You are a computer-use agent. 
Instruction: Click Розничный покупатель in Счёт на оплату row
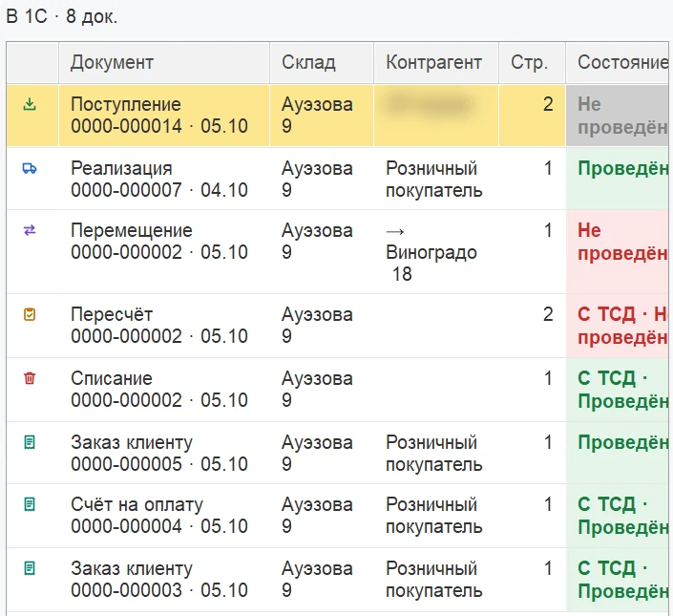pyautogui.click(x=434, y=515)
